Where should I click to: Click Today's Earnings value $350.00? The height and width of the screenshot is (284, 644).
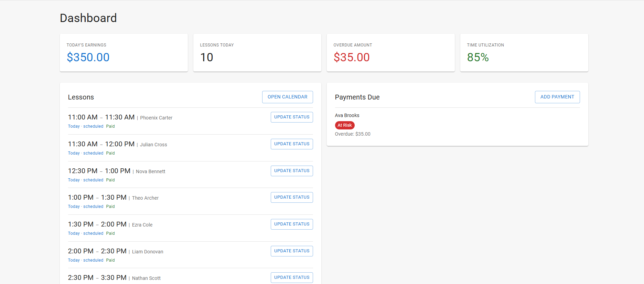tap(88, 57)
